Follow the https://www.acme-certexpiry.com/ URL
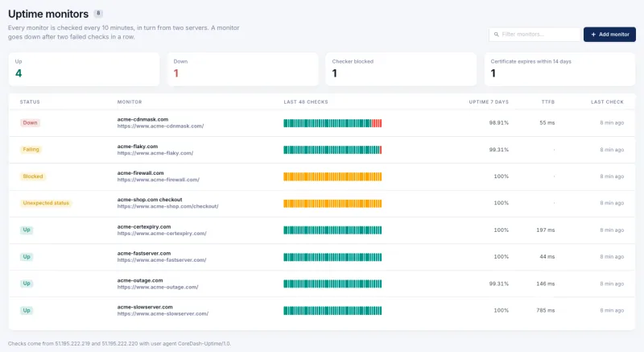This screenshot has width=644, height=352. click(x=162, y=234)
